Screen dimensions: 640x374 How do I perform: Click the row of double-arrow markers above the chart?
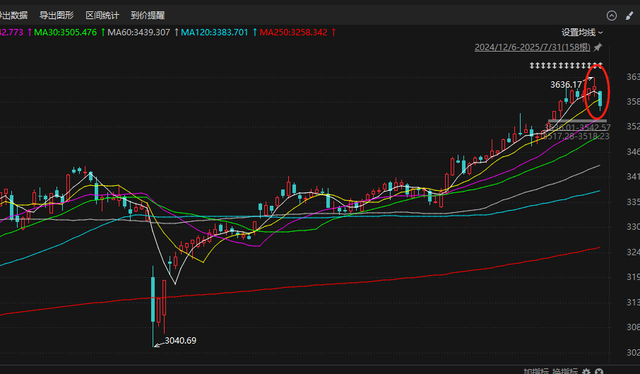tap(566, 65)
